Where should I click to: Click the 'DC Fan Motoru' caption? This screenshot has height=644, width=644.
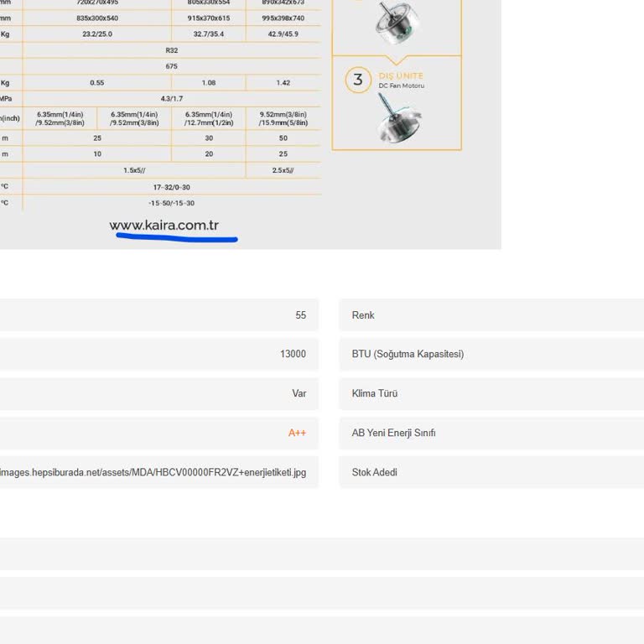pyautogui.click(x=402, y=86)
